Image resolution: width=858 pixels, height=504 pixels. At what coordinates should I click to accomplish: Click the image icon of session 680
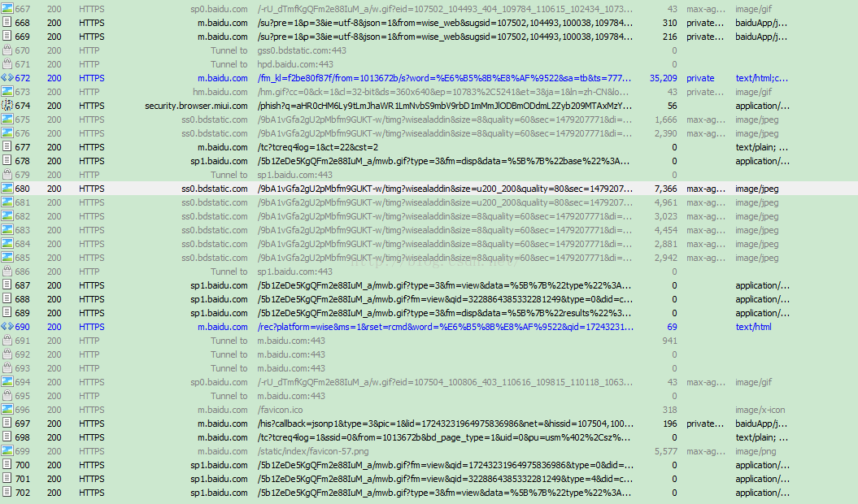tap(7, 189)
